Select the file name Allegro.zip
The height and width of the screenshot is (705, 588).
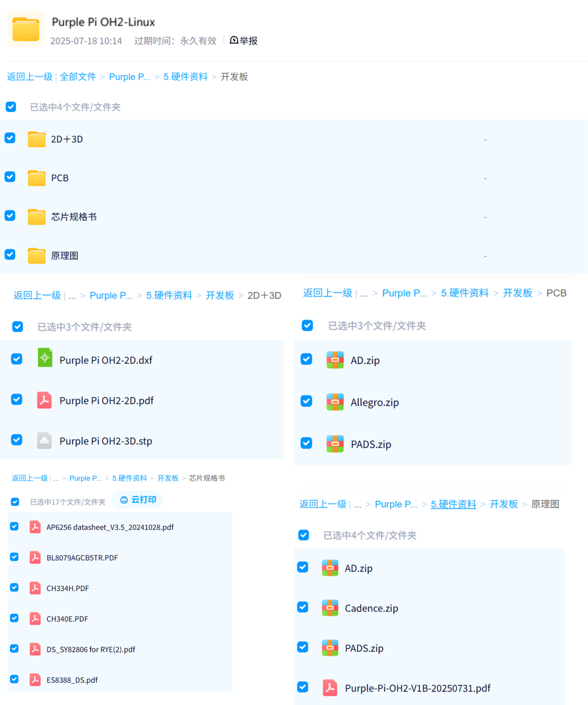pyautogui.click(x=375, y=402)
